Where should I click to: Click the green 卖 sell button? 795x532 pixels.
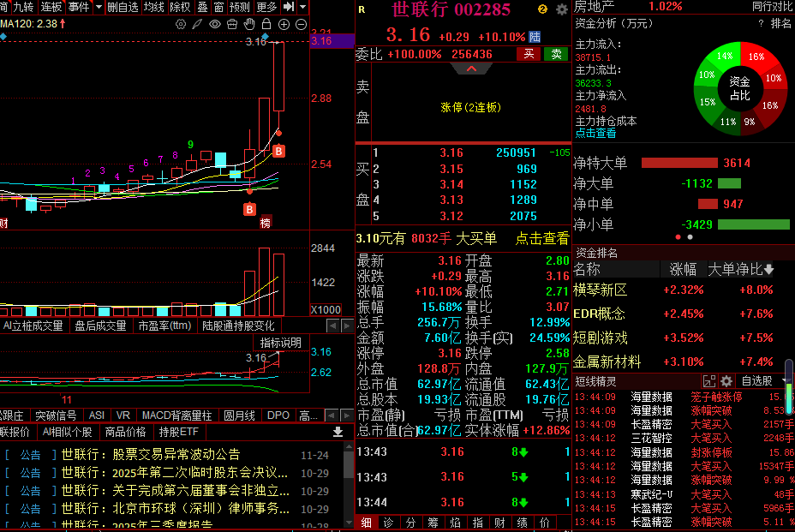[556, 54]
